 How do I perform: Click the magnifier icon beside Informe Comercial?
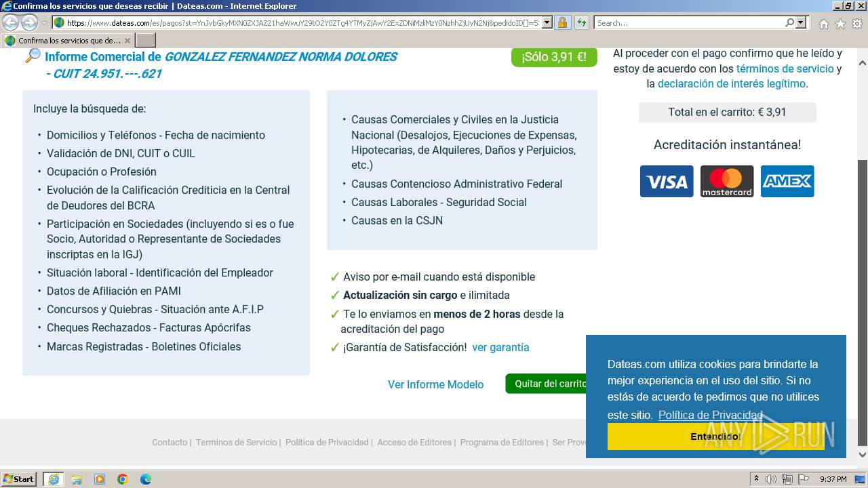pos(33,56)
